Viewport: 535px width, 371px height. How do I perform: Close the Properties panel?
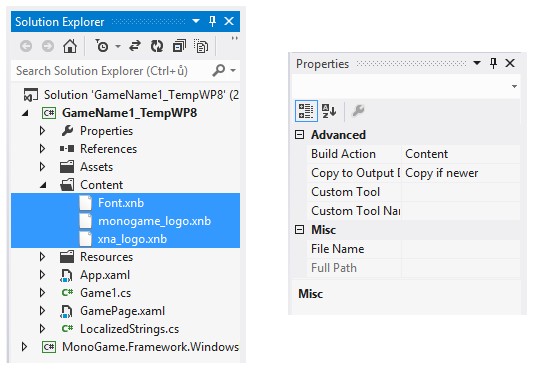510,63
